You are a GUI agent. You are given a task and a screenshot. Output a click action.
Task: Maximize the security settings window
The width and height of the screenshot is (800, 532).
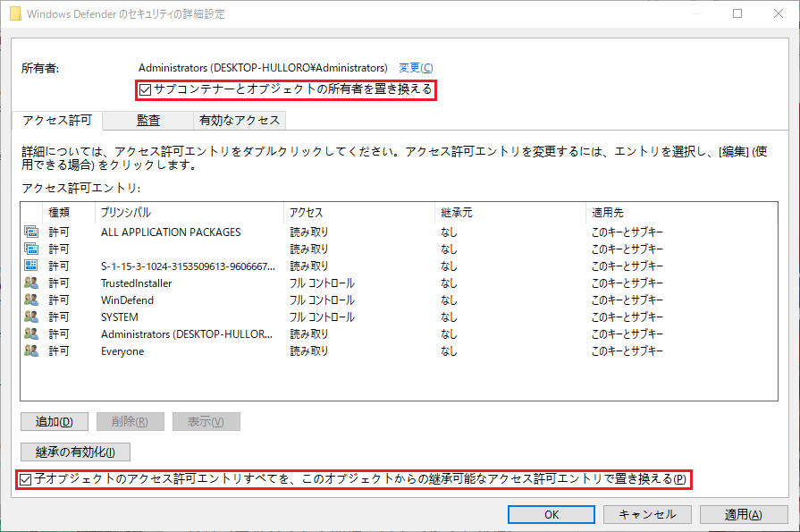click(x=737, y=13)
